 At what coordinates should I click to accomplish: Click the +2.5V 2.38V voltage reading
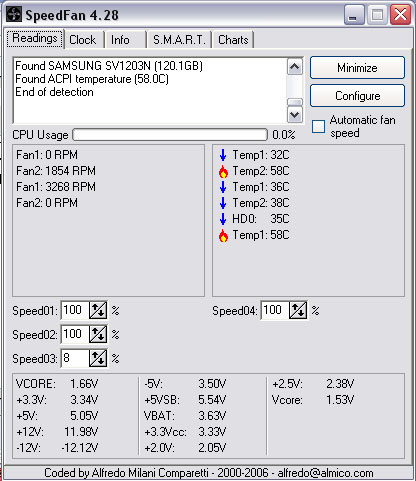313,384
